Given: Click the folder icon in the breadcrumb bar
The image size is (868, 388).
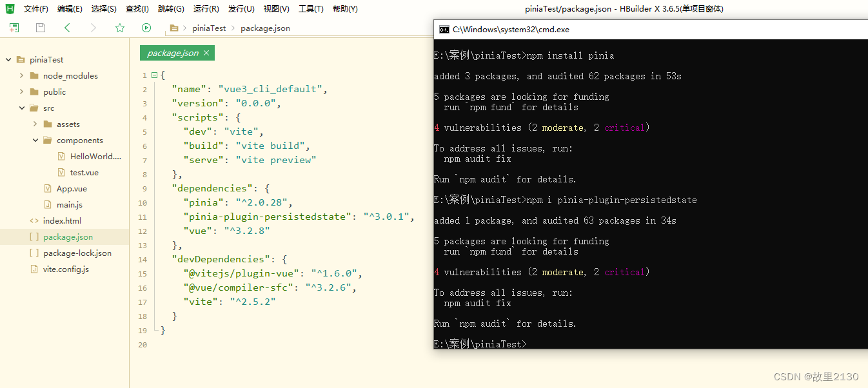Looking at the screenshot, I should click(174, 28).
